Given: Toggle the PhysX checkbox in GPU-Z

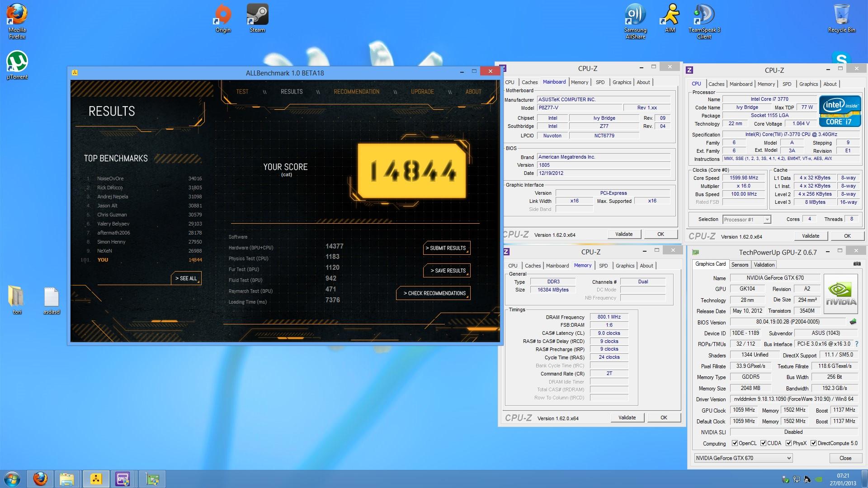Looking at the screenshot, I should click(788, 443).
